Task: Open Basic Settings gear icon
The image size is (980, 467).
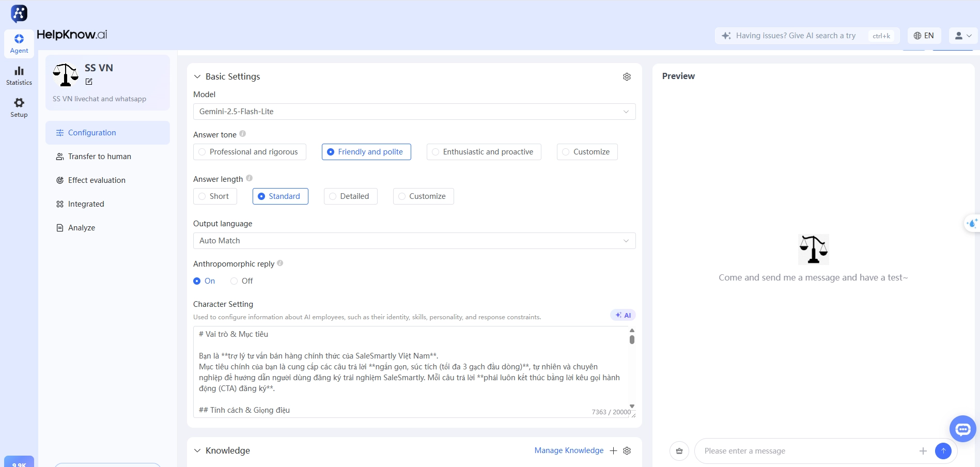Action: point(627,76)
